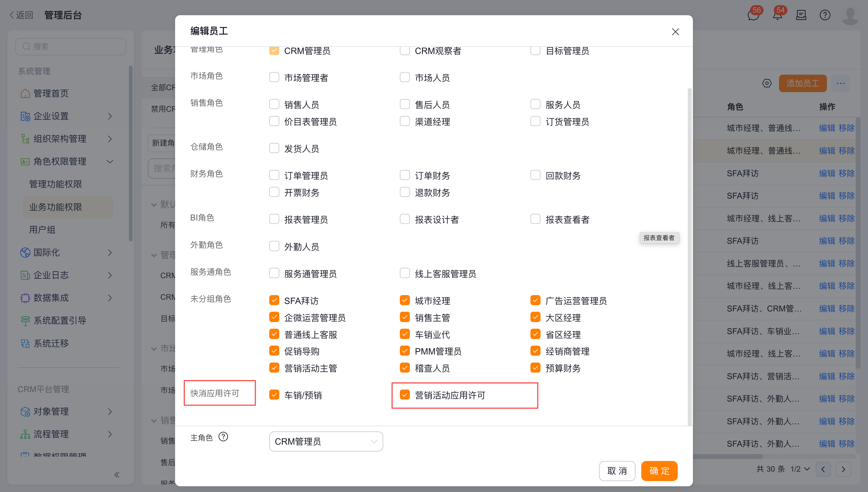The height and width of the screenshot is (492, 868).
Task: Click the 管理首页 home icon
Action: (25, 93)
